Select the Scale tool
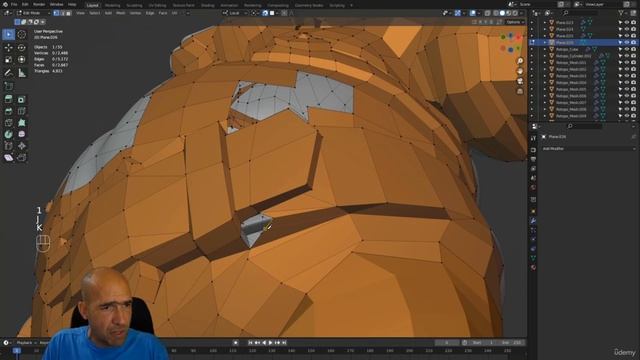 (x=9, y=60)
